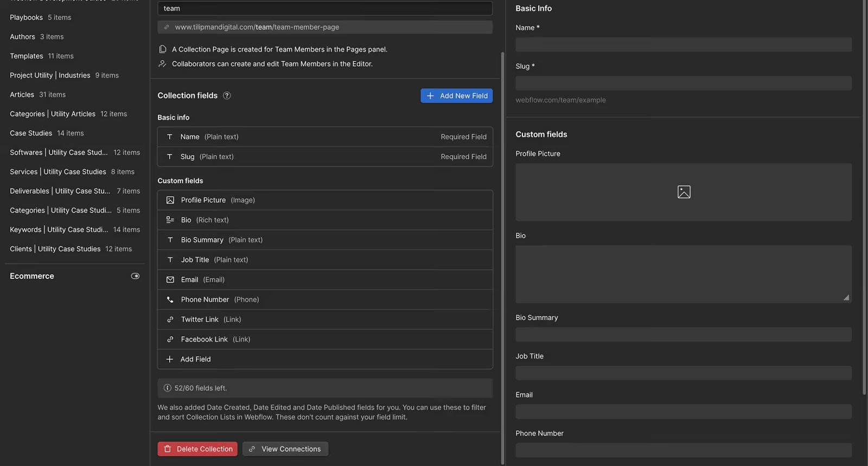
Task: Select the Name (Plain text) required field row
Action: tap(325, 137)
